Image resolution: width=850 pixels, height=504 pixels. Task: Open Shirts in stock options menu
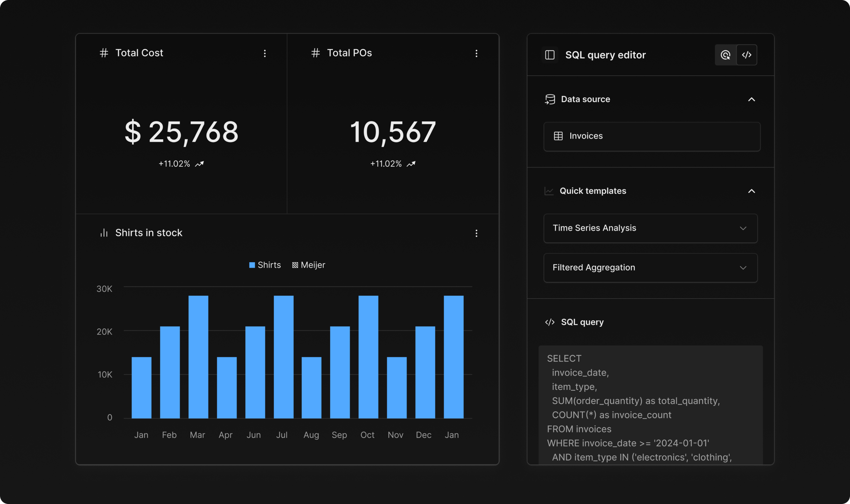click(476, 233)
